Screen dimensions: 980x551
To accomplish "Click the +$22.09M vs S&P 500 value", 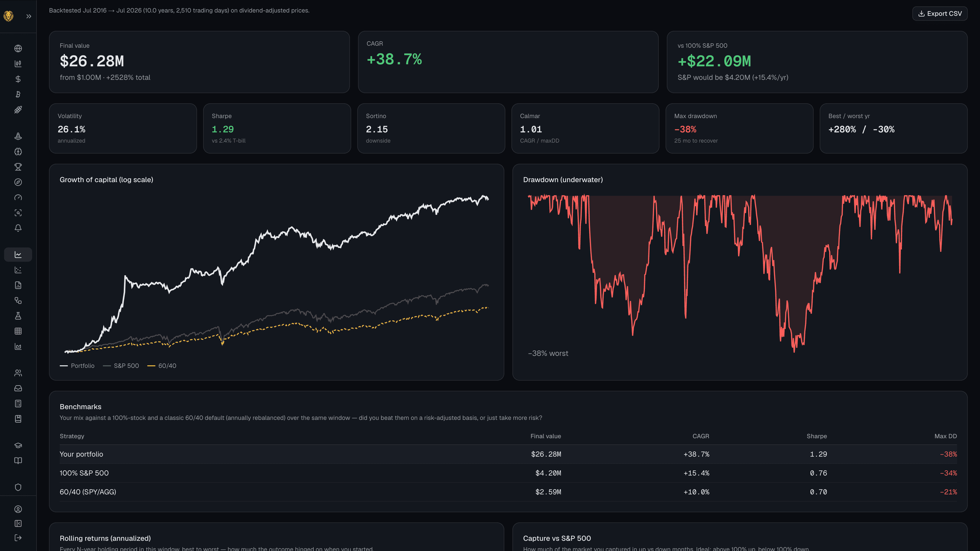I will 714,61.
